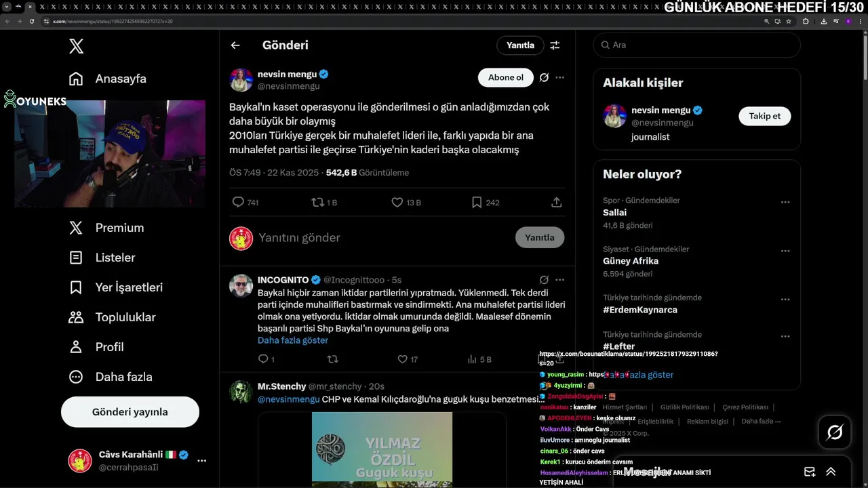Click browser address bar URL
The image size is (868, 488).
point(113,21)
